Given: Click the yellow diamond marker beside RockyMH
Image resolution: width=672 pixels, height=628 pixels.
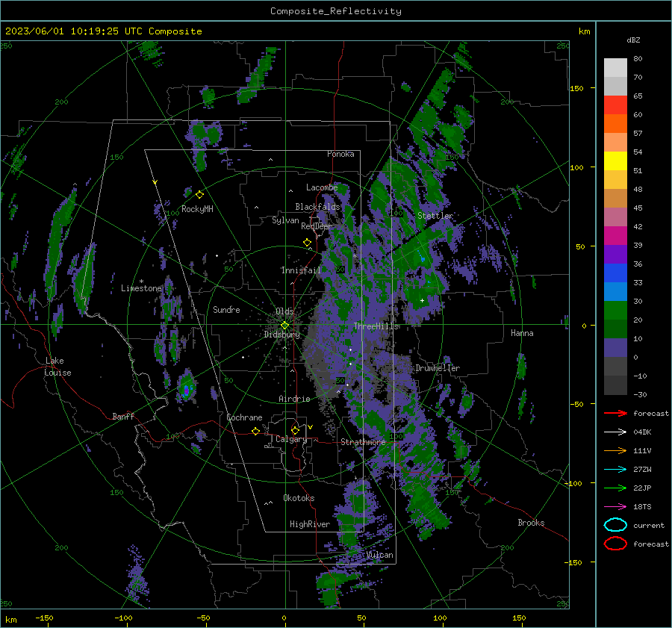Looking at the screenshot, I should pyautogui.click(x=199, y=195).
